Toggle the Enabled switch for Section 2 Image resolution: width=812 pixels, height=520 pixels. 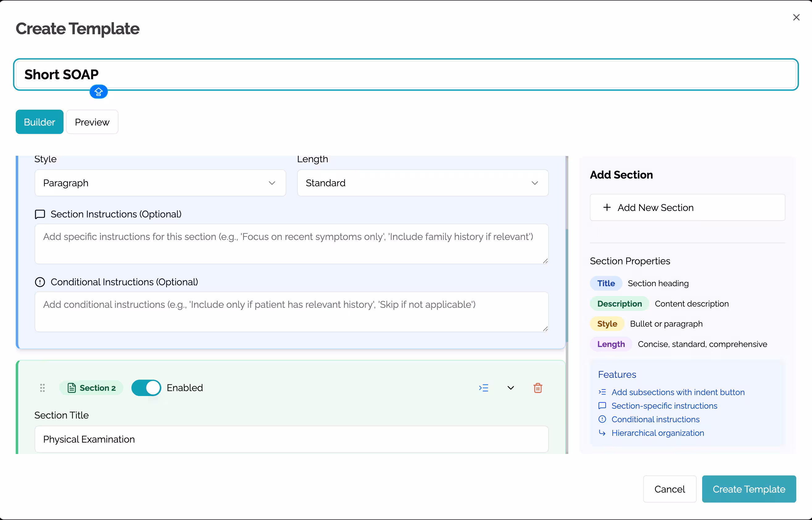pyautogui.click(x=146, y=388)
